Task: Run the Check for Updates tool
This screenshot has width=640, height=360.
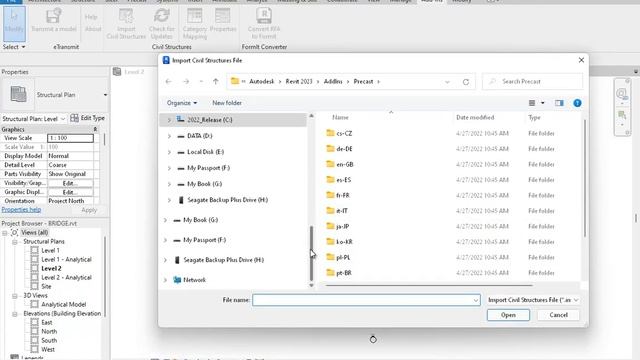Action: [162, 24]
